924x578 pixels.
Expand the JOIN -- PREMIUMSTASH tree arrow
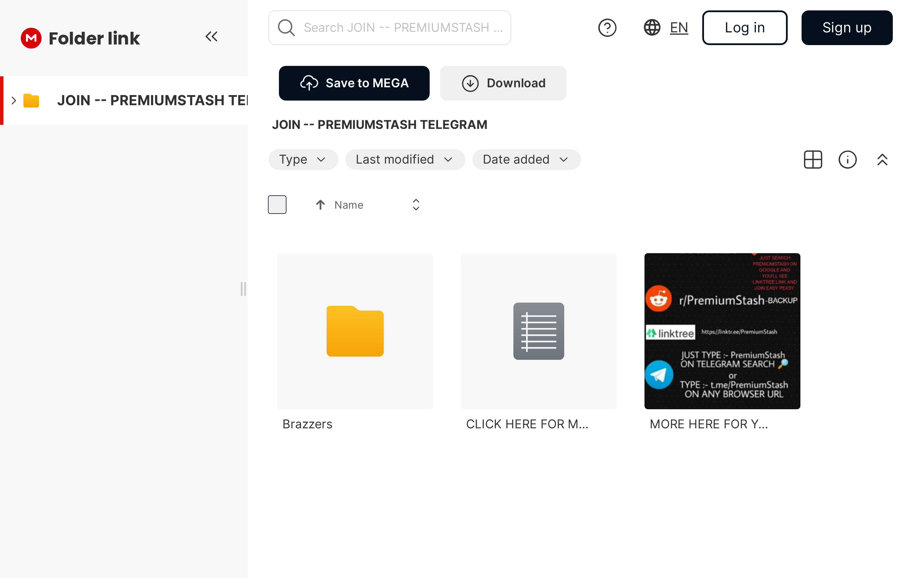coord(14,101)
